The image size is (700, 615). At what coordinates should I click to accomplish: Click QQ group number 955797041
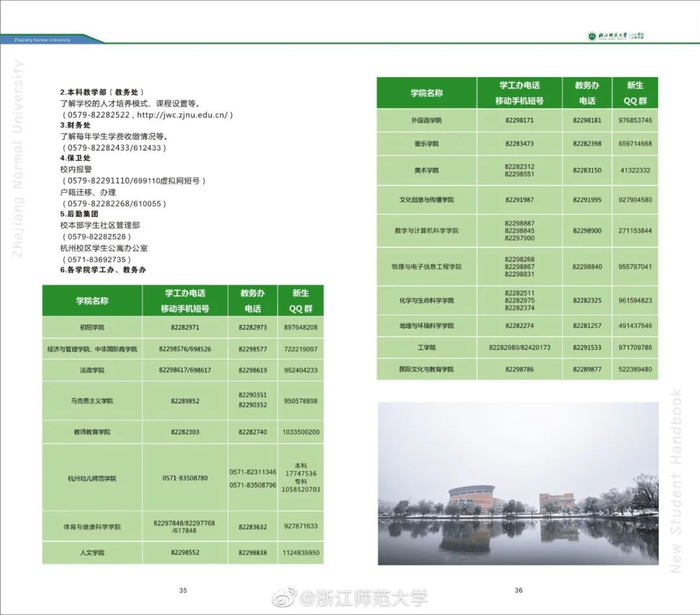[635, 266]
